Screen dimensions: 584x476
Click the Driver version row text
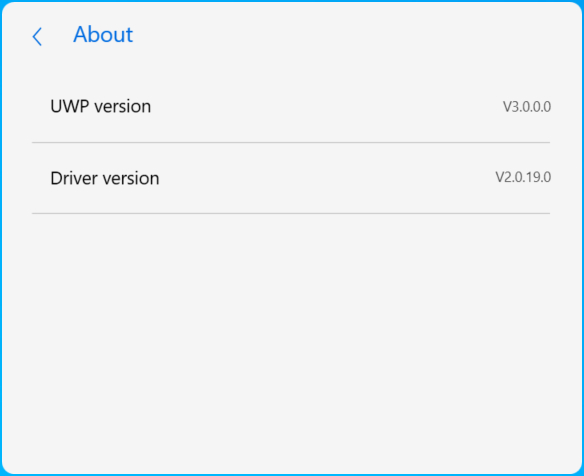tap(105, 178)
